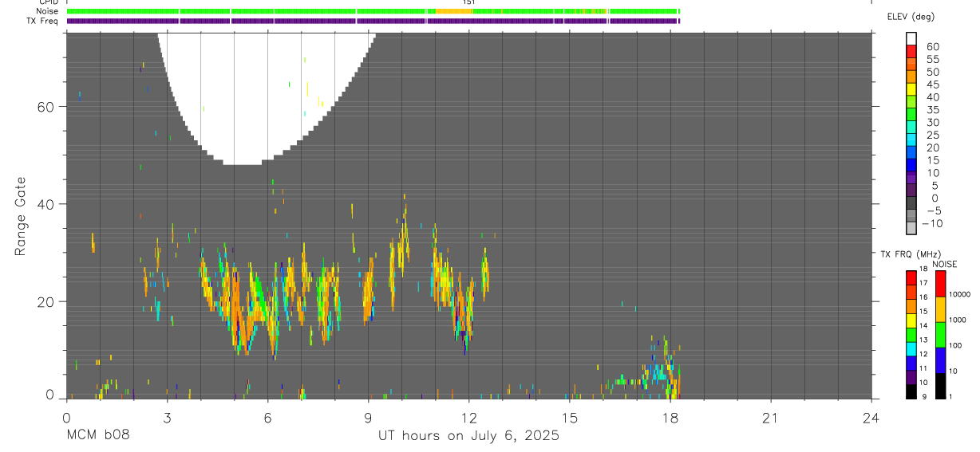Click the 'NOISE' legend title

coord(945,264)
